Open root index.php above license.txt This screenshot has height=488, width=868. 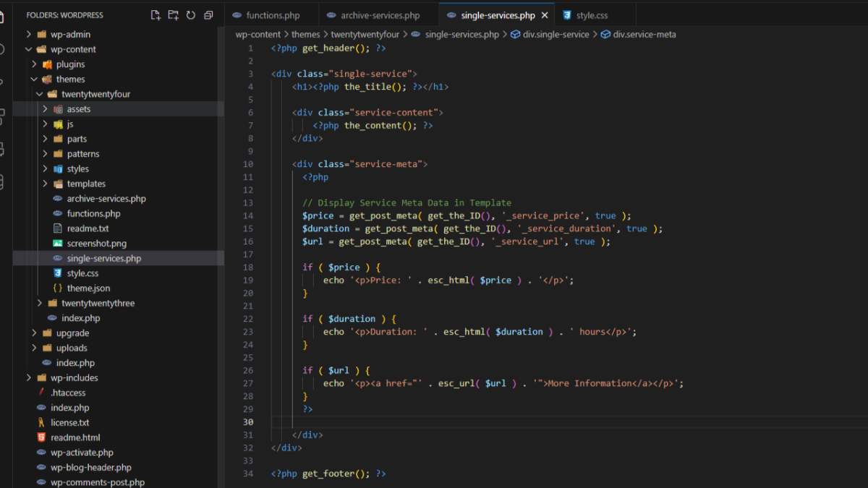pyautogui.click(x=70, y=408)
